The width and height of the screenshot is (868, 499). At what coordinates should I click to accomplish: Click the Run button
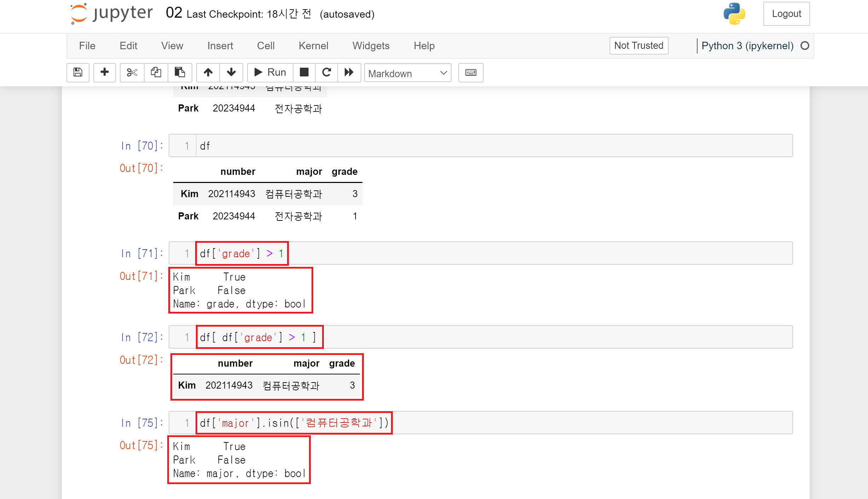(x=270, y=73)
